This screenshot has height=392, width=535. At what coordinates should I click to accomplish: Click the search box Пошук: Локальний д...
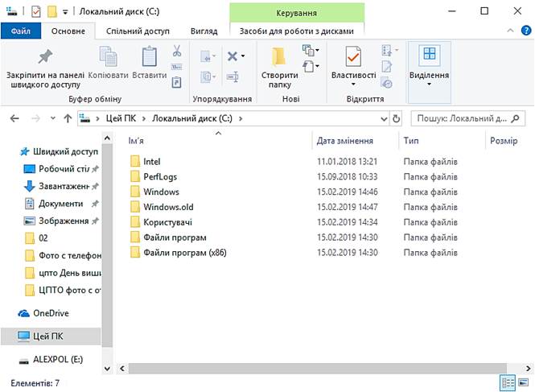coord(467,118)
